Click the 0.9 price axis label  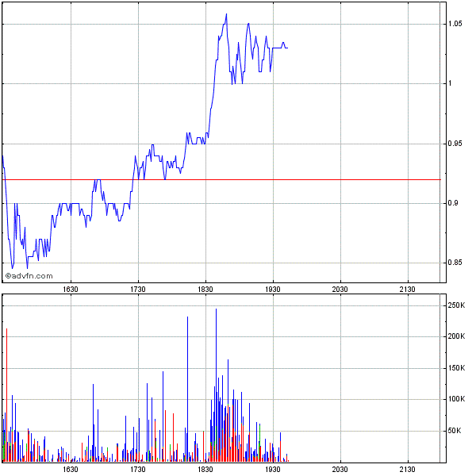453,203
